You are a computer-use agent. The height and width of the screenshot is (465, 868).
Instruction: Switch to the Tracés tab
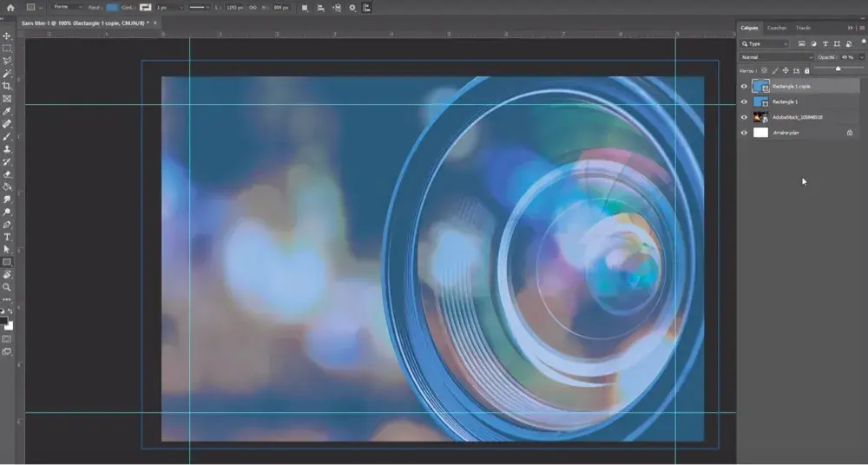coord(803,28)
